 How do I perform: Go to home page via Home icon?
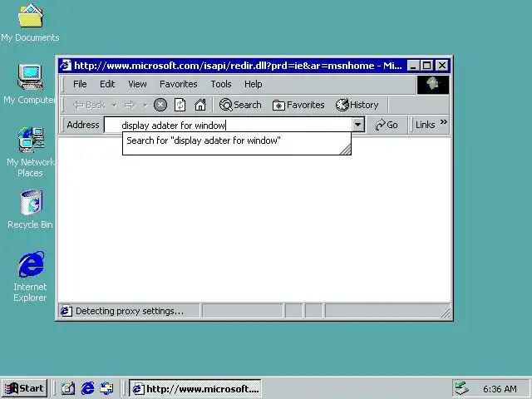(x=200, y=105)
